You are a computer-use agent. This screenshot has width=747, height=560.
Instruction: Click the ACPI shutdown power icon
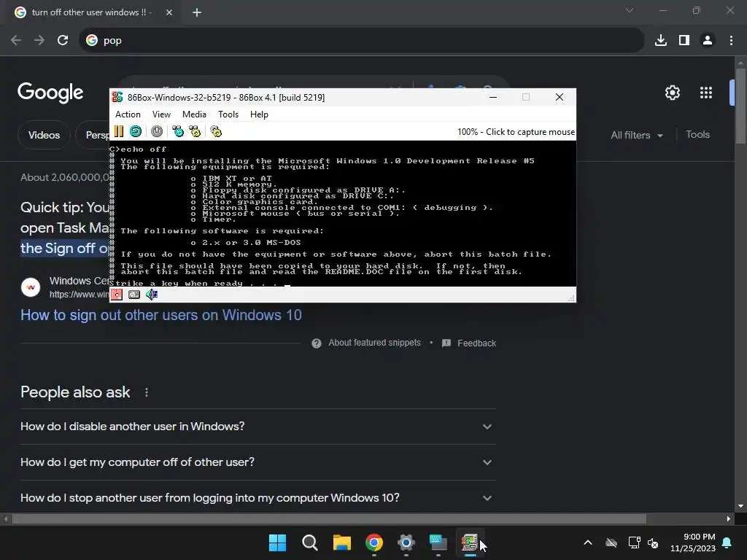(157, 131)
